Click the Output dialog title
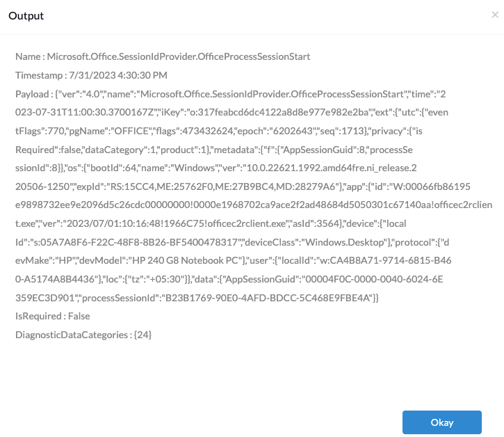This screenshot has height=437, width=504. click(26, 16)
